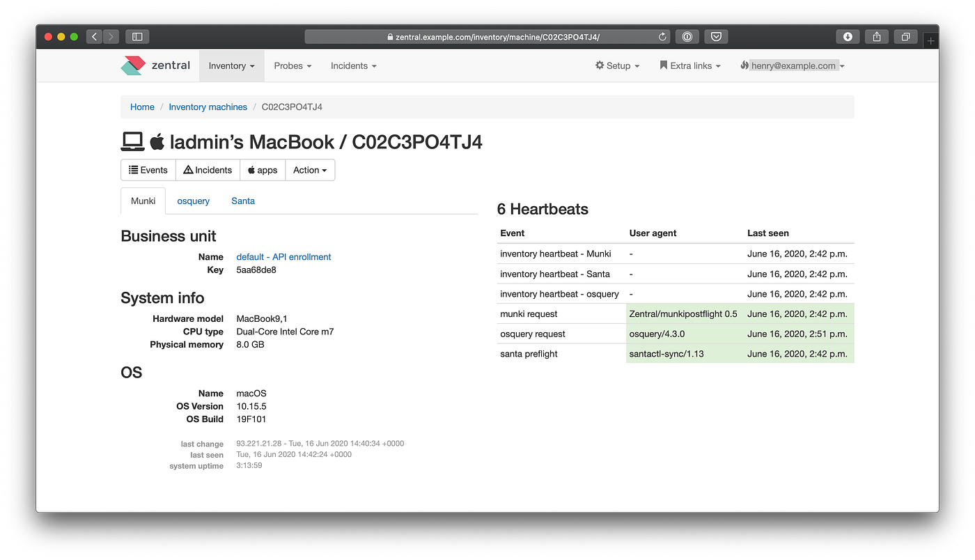Click the Last seen column header
Image resolution: width=975 pixels, height=560 pixels.
tap(768, 233)
